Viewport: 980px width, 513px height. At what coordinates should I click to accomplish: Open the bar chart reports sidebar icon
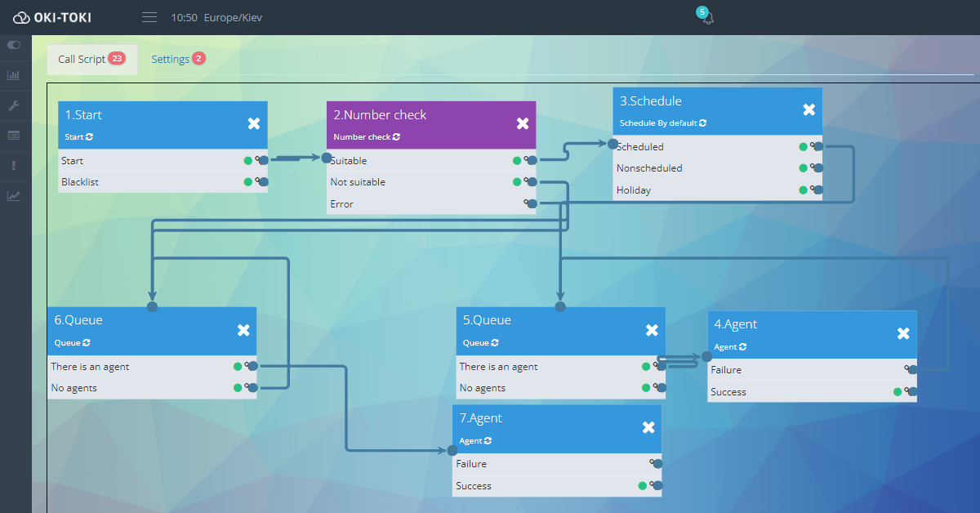pos(14,75)
